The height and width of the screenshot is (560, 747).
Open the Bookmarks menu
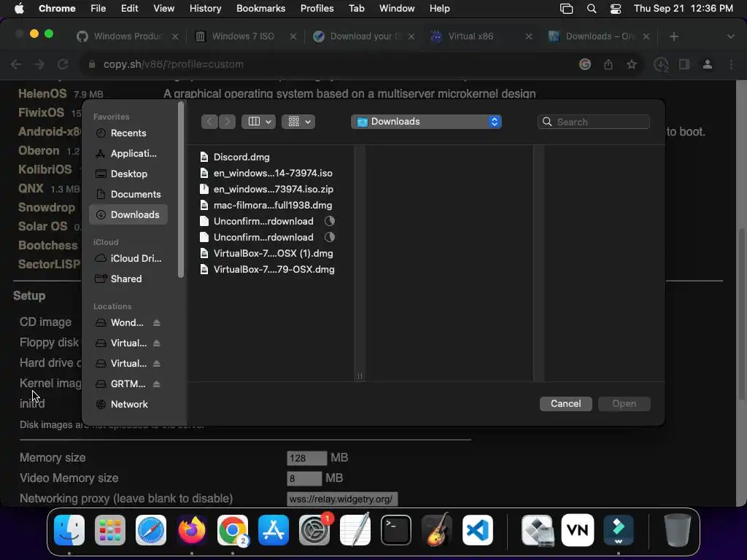[260, 9]
